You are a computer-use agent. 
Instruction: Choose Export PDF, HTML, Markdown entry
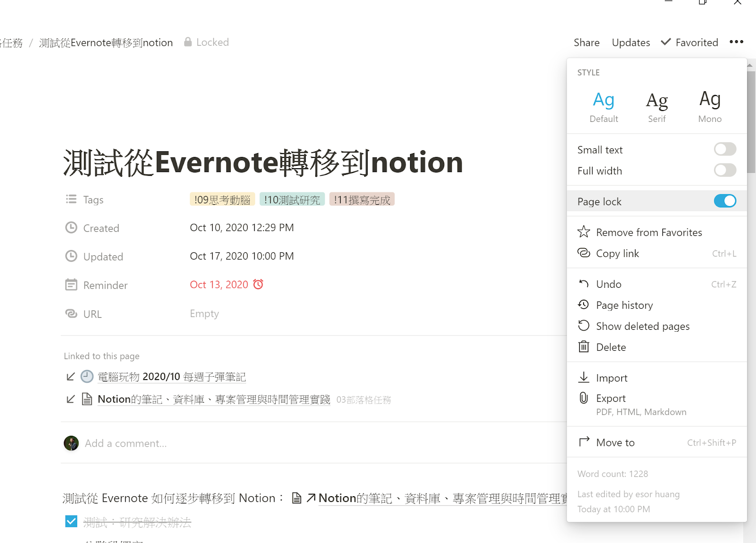(x=657, y=405)
